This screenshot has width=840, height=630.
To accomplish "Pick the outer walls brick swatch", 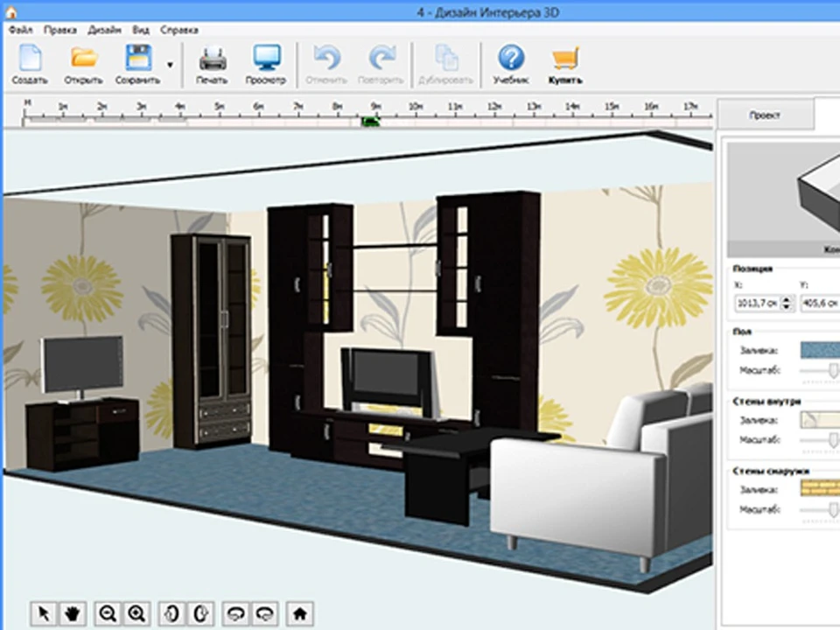I will (x=820, y=488).
